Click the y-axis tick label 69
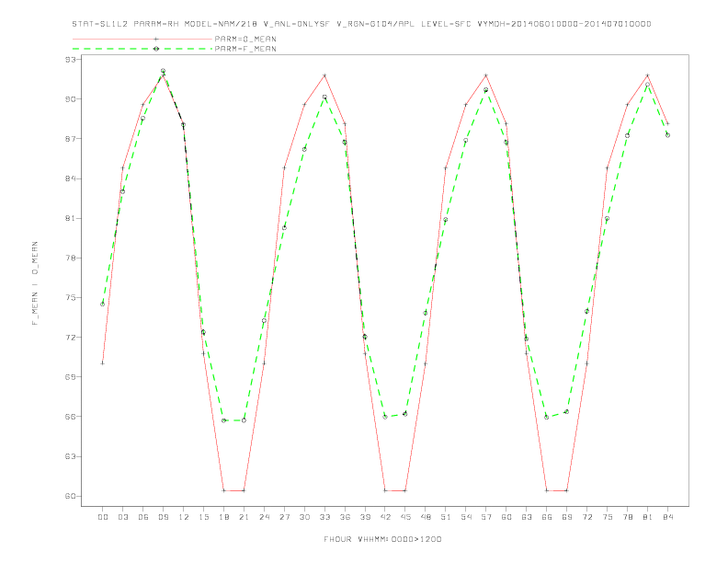This screenshot has height=563, width=728. [70, 377]
